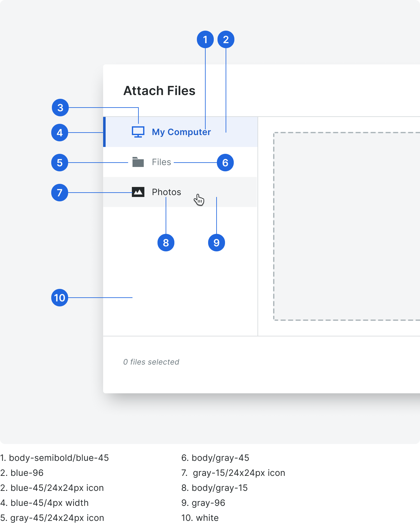This screenshot has width=420, height=524.
Task: Click the Attach Files dialog title
Action: 159,91
